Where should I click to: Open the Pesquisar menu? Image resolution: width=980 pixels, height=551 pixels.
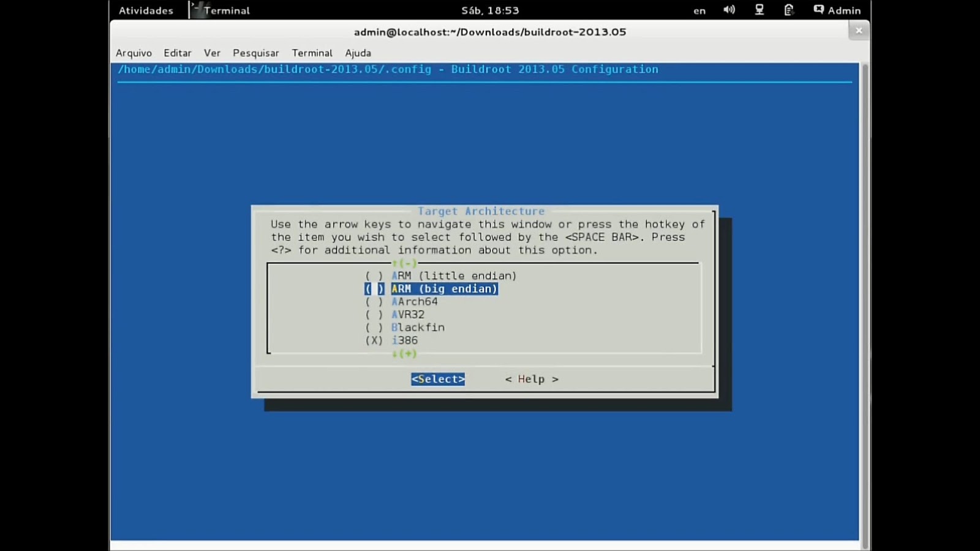click(255, 53)
